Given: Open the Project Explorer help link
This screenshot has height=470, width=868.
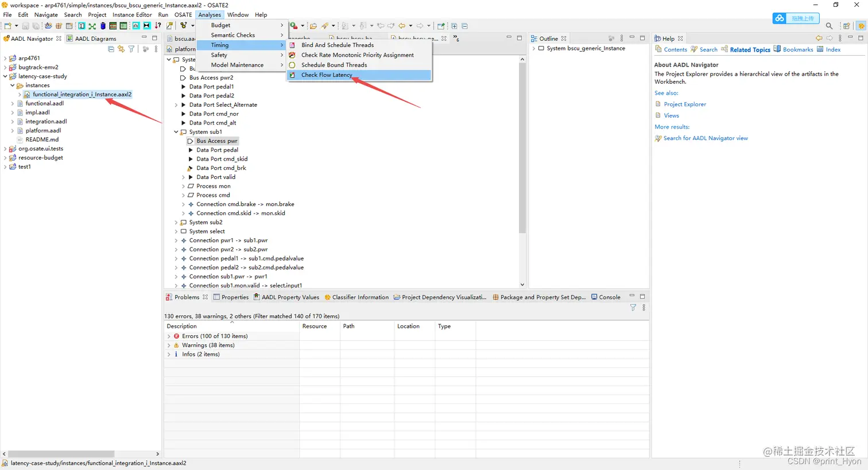Looking at the screenshot, I should (685, 104).
